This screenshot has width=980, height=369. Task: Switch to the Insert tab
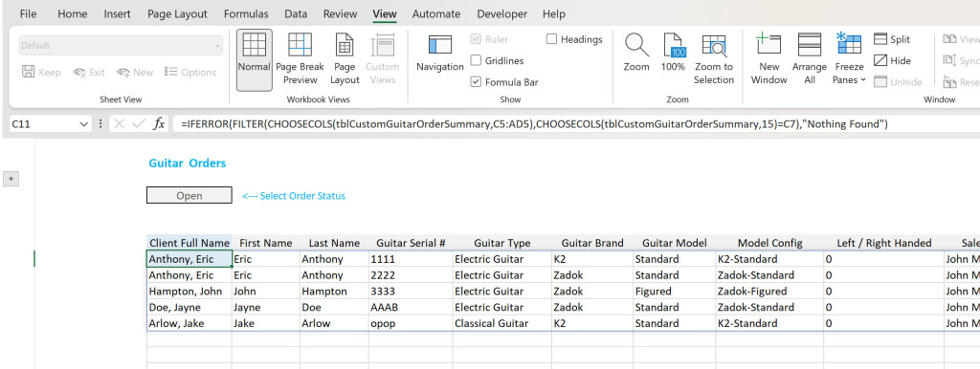point(118,13)
